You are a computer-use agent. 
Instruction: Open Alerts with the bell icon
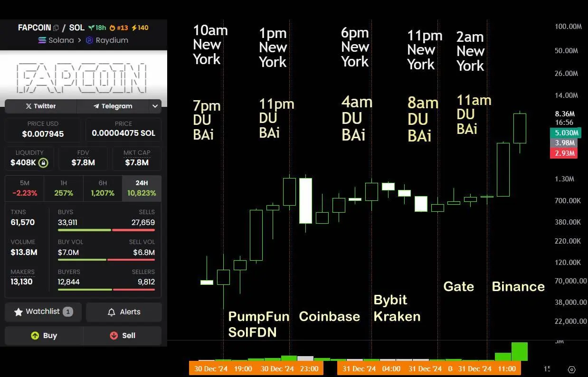point(124,312)
